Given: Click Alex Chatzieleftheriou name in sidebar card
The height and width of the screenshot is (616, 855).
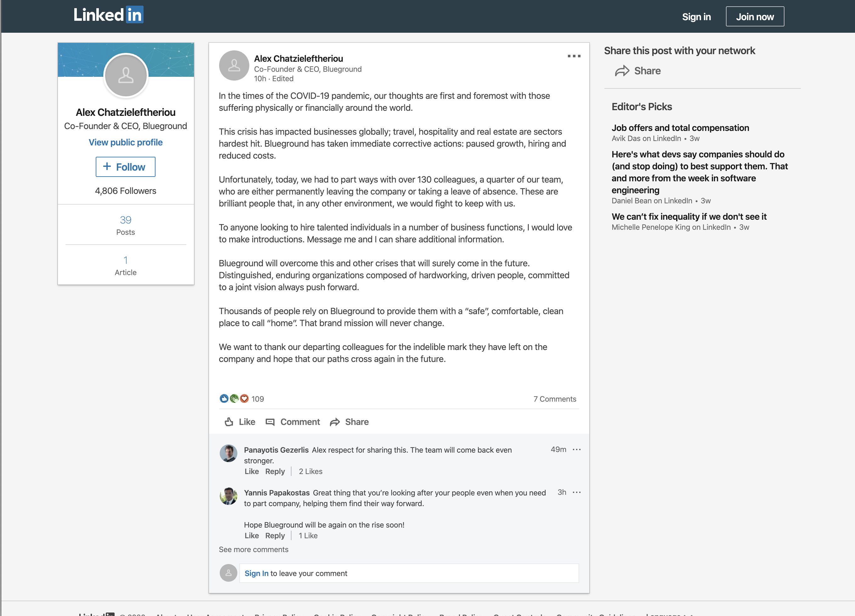Looking at the screenshot, I should click(x=126, y=112).
